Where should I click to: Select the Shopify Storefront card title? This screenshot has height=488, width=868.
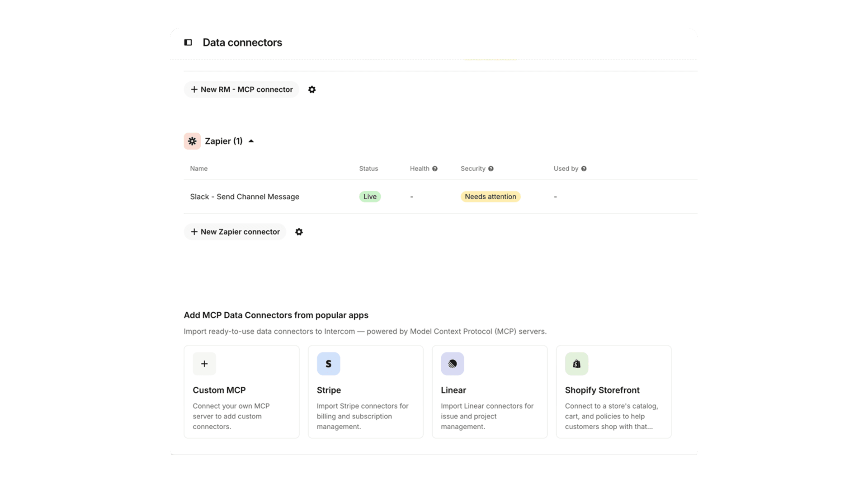pyautogui.click(x=602, y=390)
